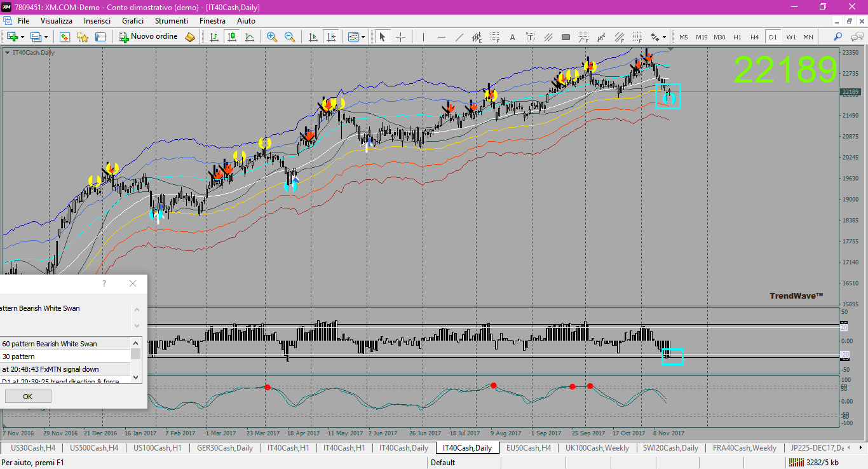The height and width of the screenshot is (469, 868).
Task: Switch to UK100Cash,Weekly chart tab
Action: click(x=597, y=448)
